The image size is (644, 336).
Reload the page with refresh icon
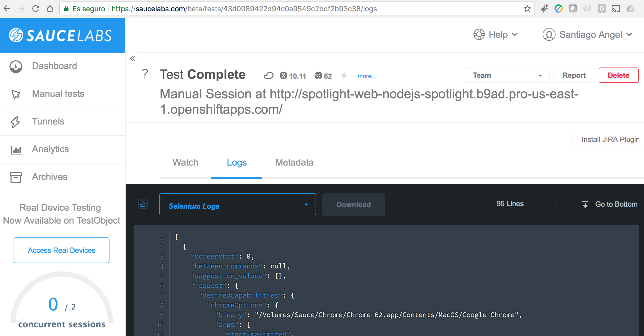[x=36, y=9]
